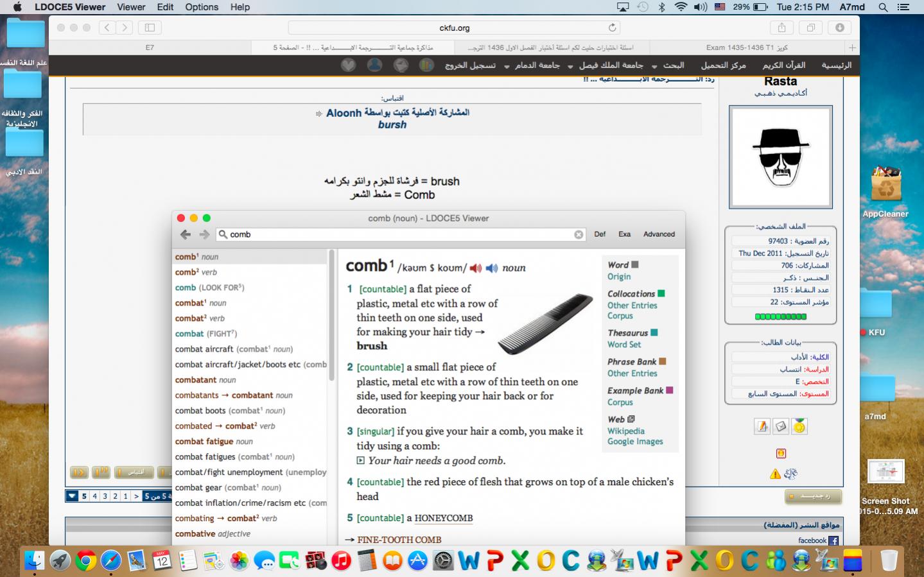Open the Safari downloads button

(x=839, y=28)
